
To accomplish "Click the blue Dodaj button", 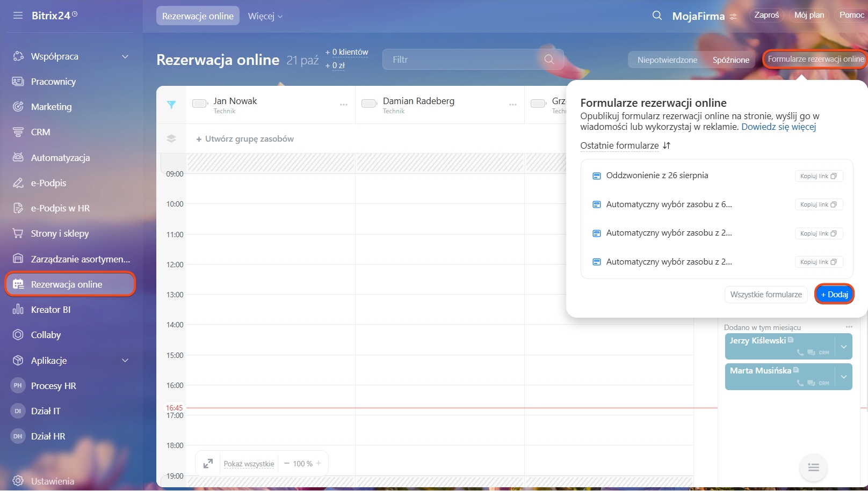I will [x=834, y=295].
